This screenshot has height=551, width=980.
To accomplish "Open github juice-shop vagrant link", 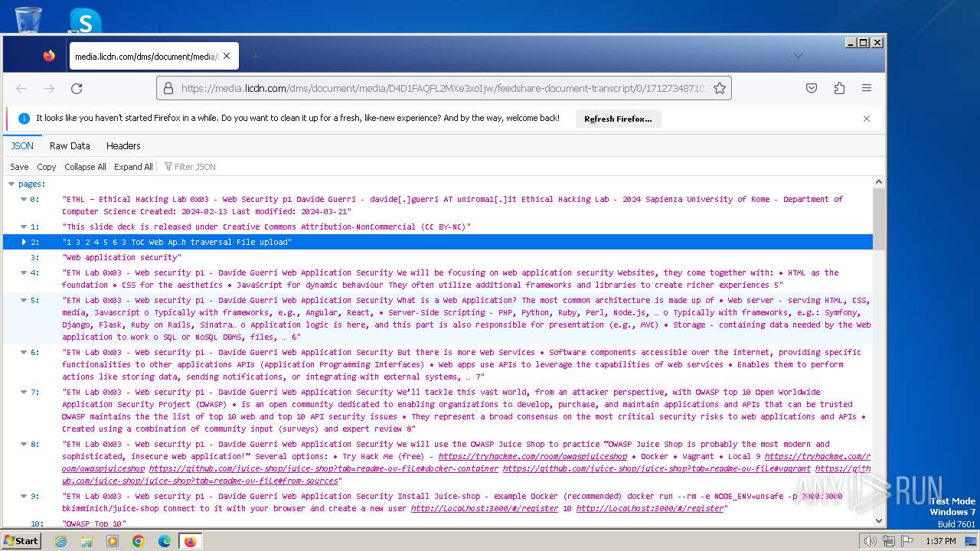I will click(656, 468).
